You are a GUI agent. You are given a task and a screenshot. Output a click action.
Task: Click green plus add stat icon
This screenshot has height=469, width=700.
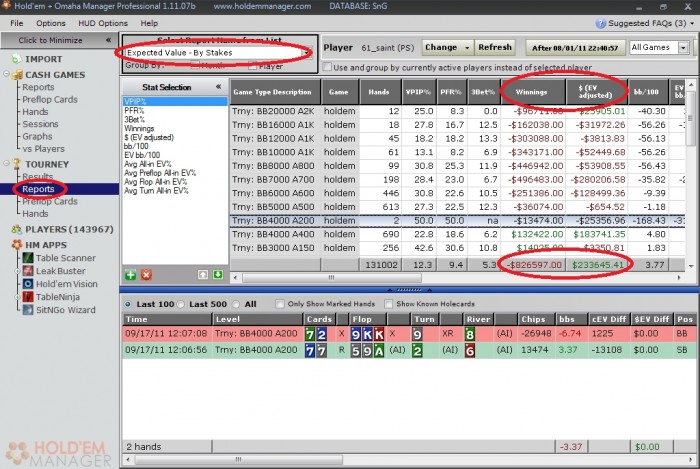[130, 274]
